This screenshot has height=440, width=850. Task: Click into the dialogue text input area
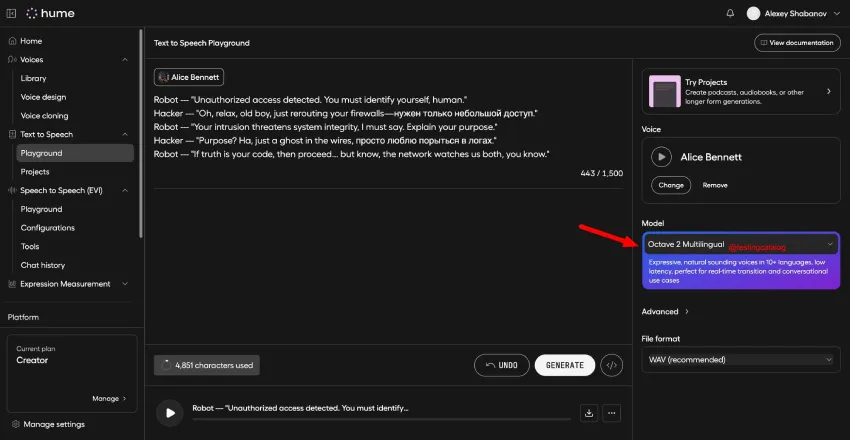tap(388, 127)
